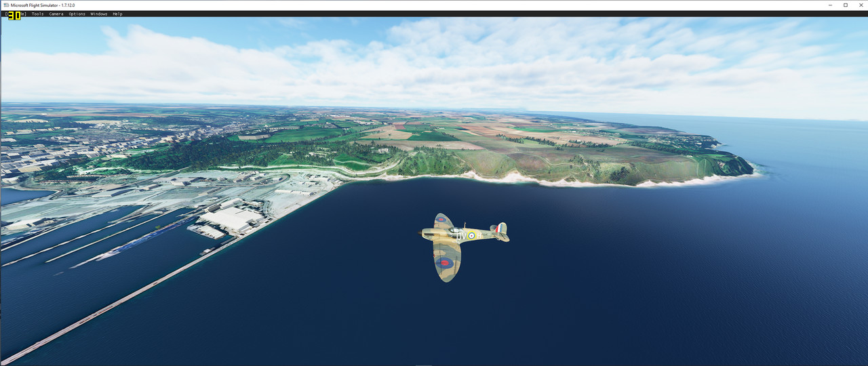
Task: Open the Tools menu
Action: pyautogui.click(x=37, y=14)
